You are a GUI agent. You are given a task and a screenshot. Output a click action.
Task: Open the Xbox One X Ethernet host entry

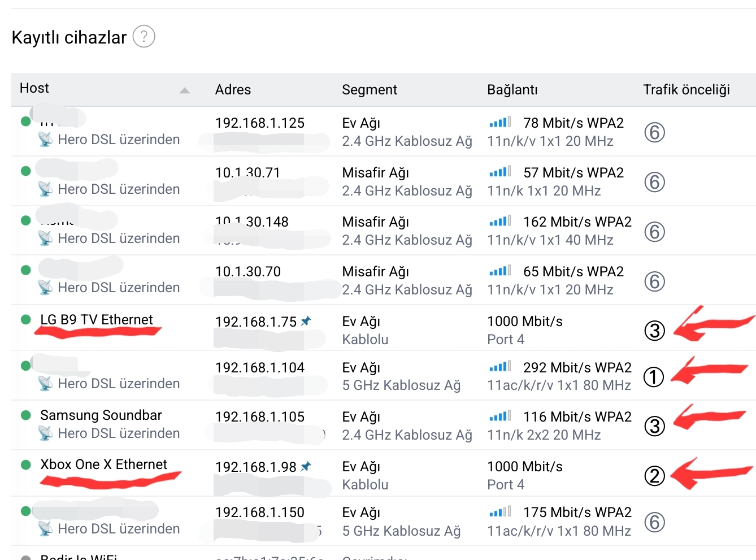104,465
